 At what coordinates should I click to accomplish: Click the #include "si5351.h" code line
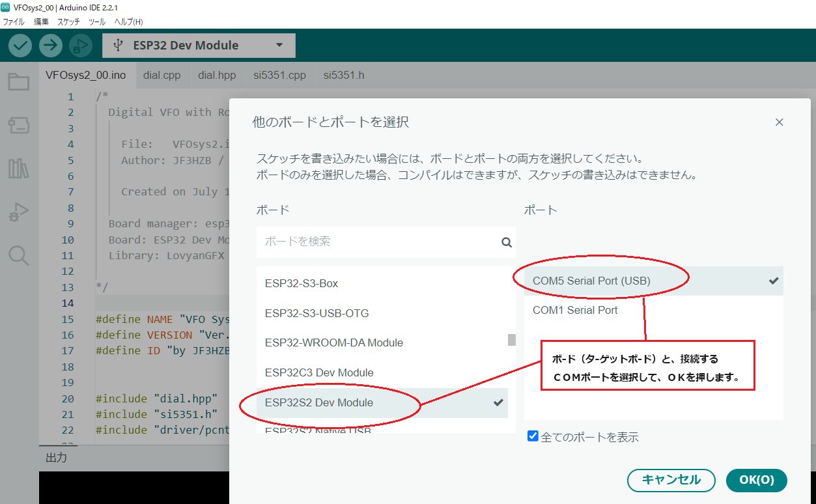[x=156, y=414]
